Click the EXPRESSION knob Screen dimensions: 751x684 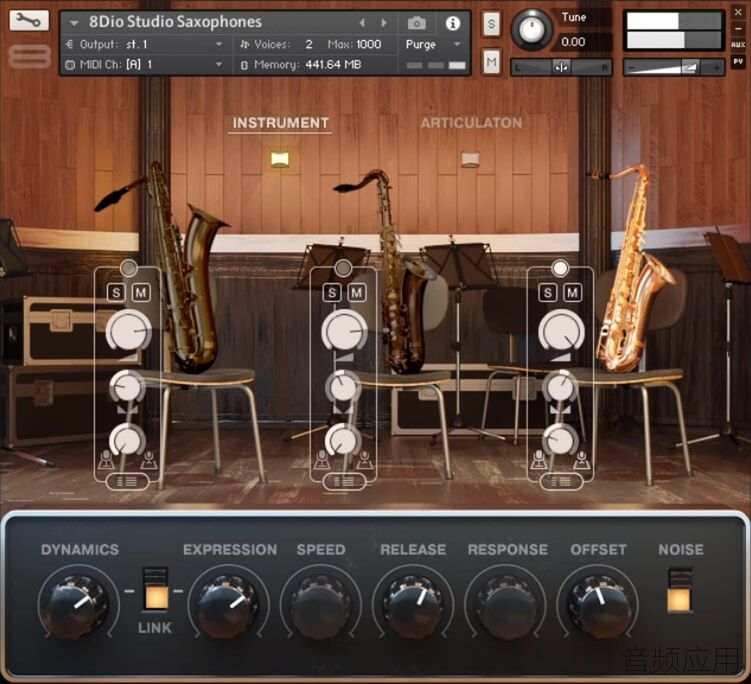click(x=228, y=606)
